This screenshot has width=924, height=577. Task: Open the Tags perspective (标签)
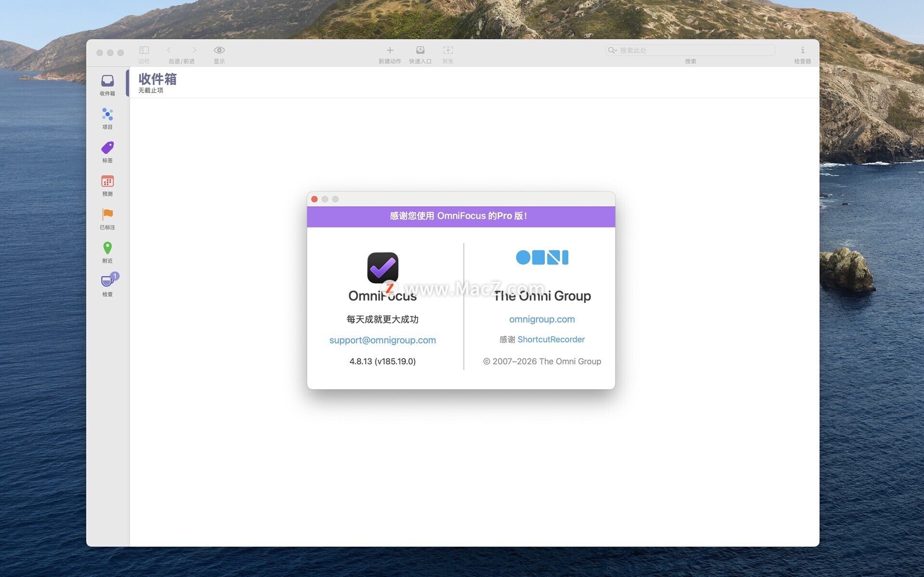tap(107, 152)
